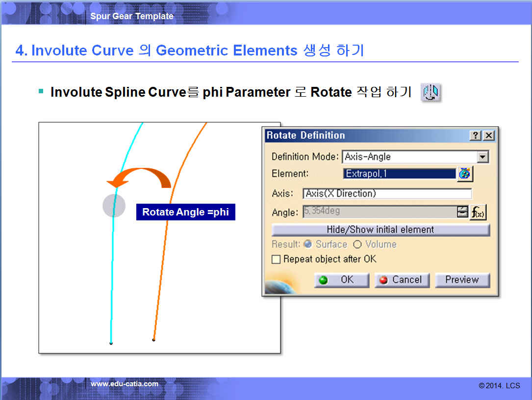
Task: Select the Volume result radio button
Action: click(357, 244)
